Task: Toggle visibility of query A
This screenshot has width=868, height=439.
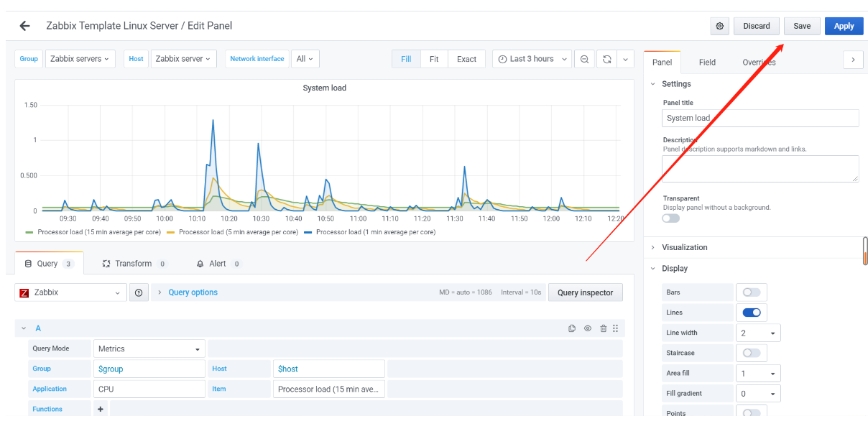Action: coord(588,328)
